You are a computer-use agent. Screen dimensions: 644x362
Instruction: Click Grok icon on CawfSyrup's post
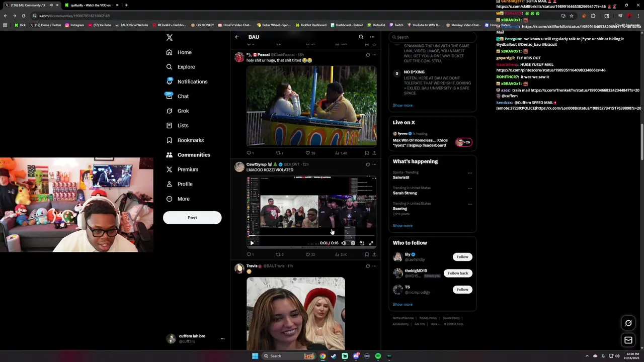368,164
